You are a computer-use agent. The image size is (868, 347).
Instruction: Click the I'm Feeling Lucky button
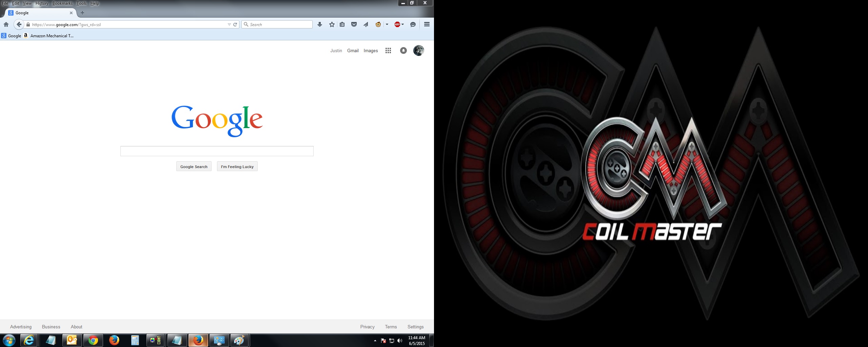237,166
